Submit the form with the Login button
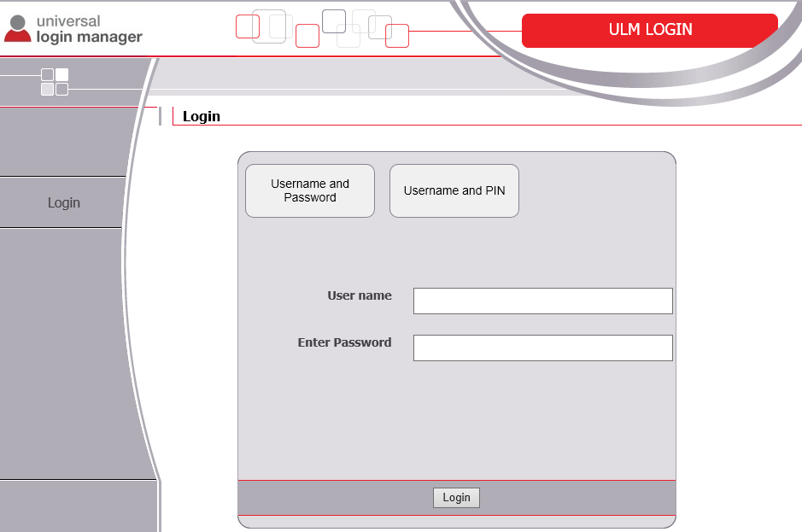 click(x=456, y=498)
